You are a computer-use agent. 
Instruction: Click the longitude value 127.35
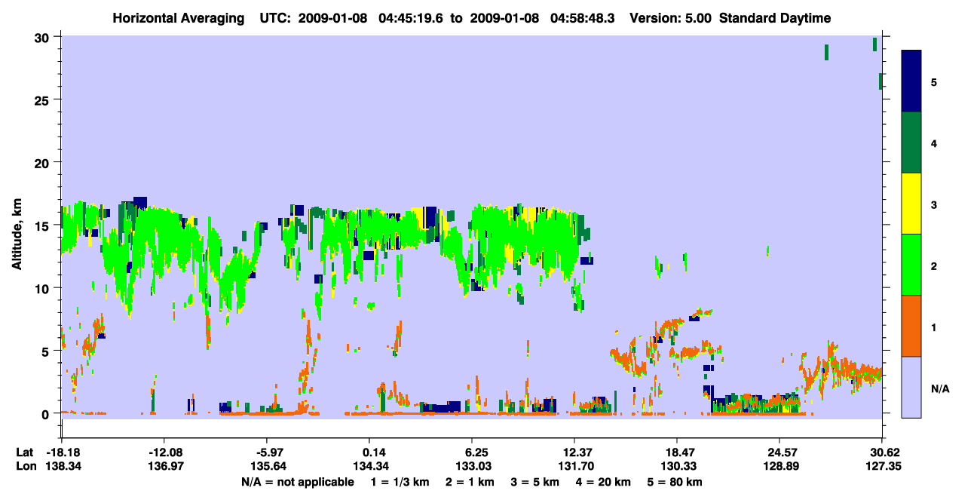882,467
